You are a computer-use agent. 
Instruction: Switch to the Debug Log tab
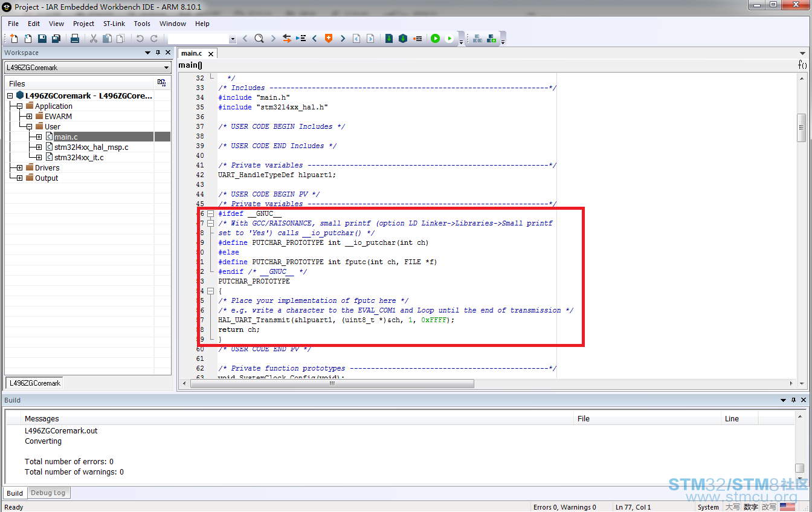pyautogui.click(x=48, y=493)
